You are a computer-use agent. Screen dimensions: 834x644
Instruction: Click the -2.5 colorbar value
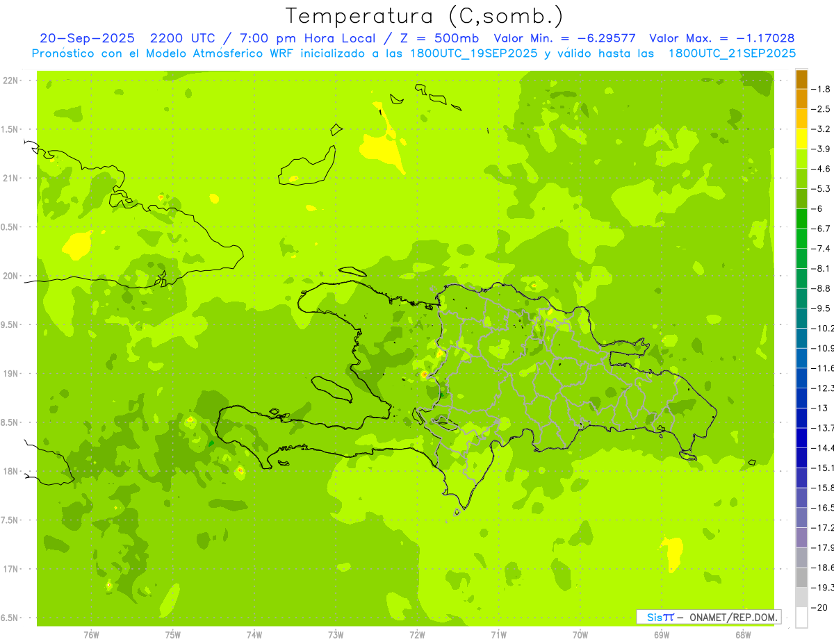click(822, 109)
